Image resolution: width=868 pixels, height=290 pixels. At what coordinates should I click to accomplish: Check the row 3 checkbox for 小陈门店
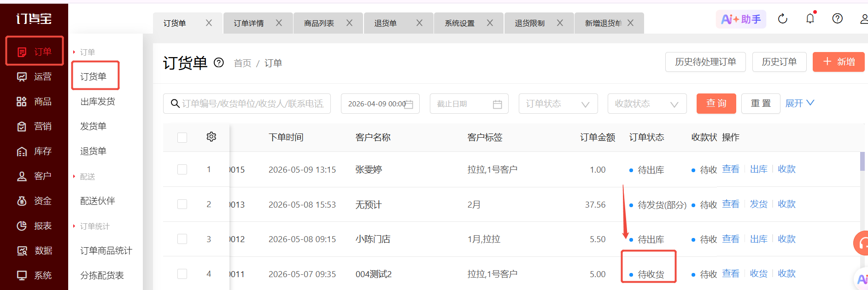pos(182,239)
